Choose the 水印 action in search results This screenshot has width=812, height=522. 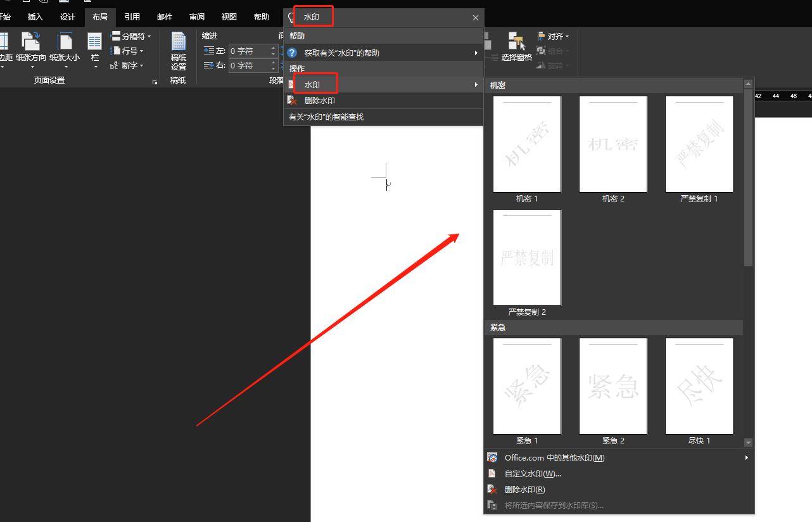[383, 84]
